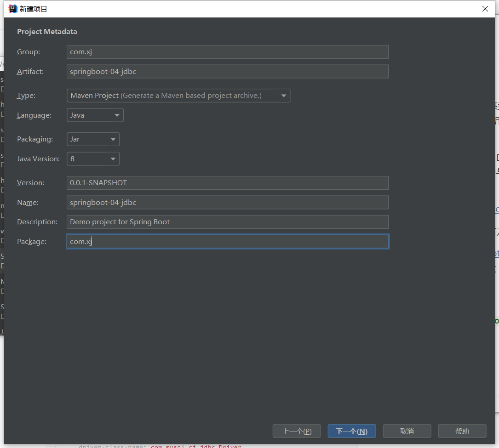This screenshot has width=499, height=448.
Task: Click the Version field with 0.0.1-SNAPSHOT
Action: [227, 183]
